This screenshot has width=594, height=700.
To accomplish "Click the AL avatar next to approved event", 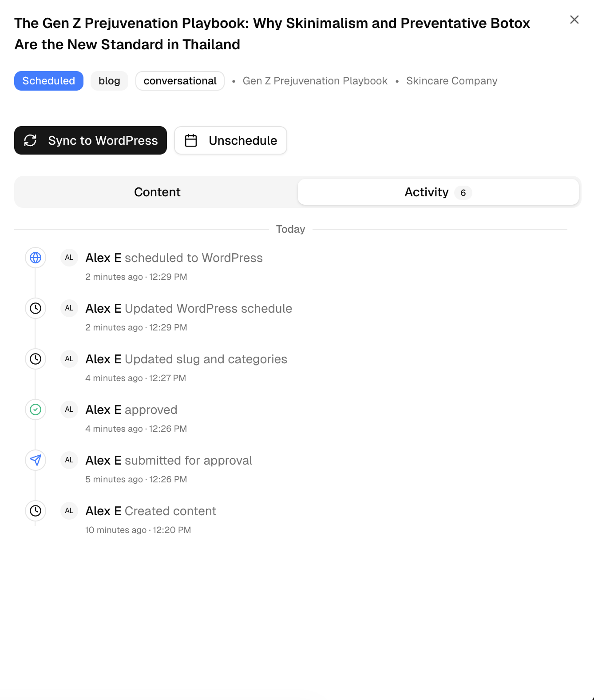I will tap(69, 410).
